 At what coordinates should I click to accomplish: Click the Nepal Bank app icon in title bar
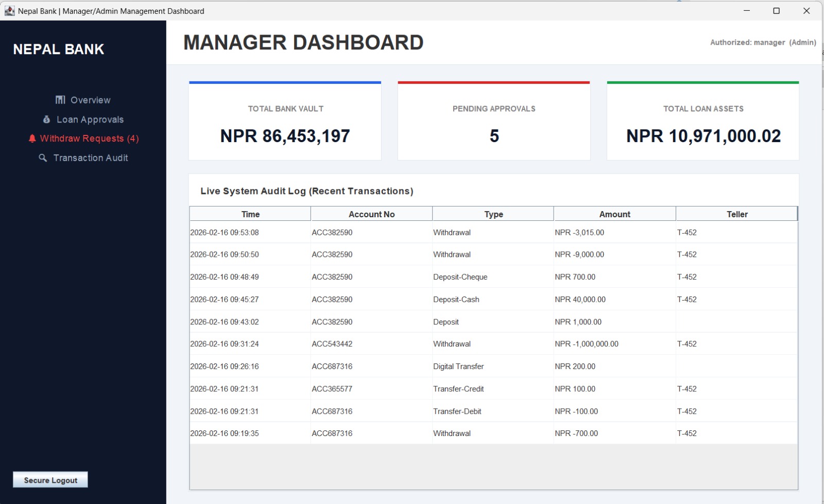[x=9, y=11]
